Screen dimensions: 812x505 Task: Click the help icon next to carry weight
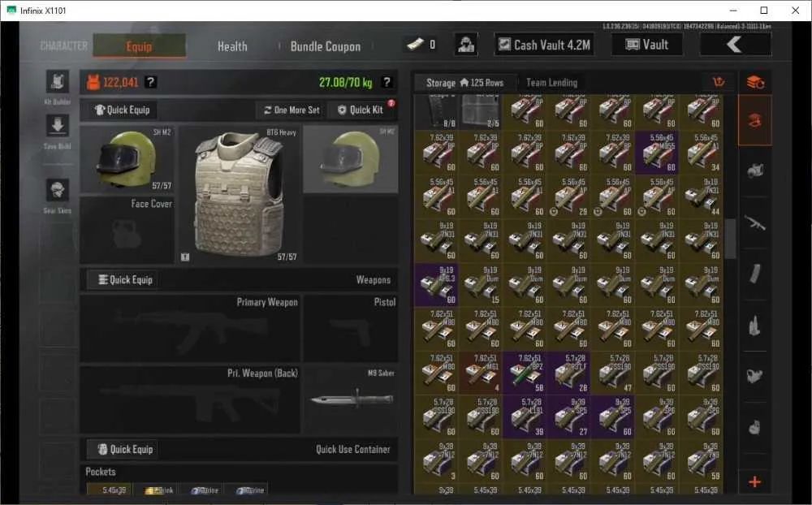click(387, 82)
